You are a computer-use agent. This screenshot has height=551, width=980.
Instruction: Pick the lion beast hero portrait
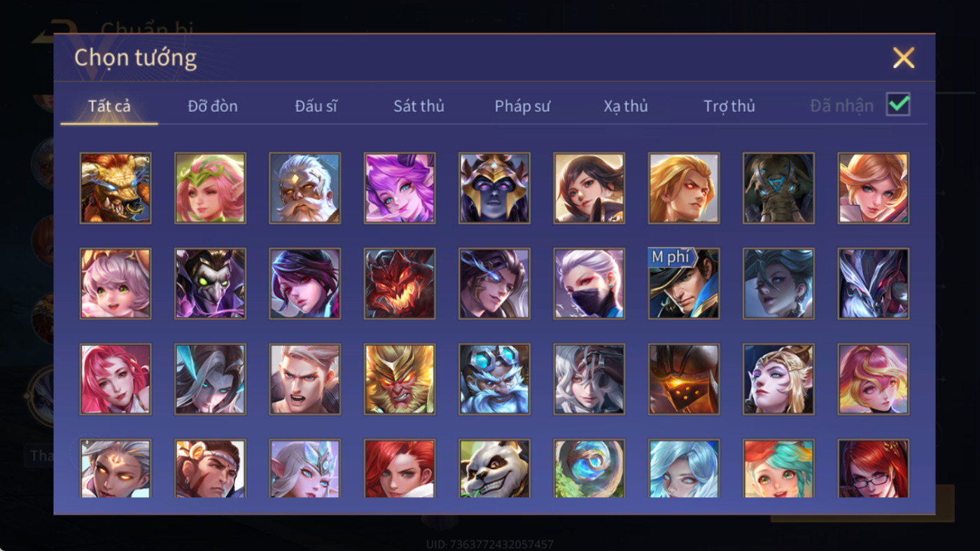115,188
